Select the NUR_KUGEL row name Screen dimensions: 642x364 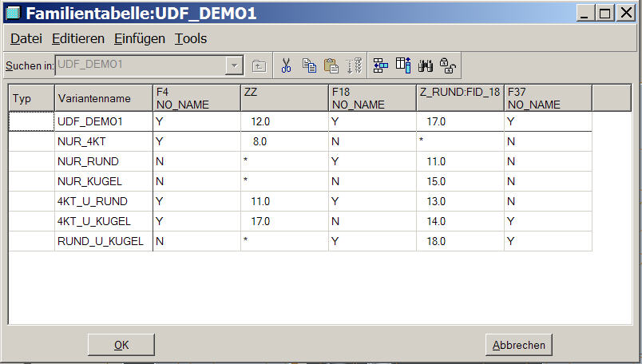point(104,181)
